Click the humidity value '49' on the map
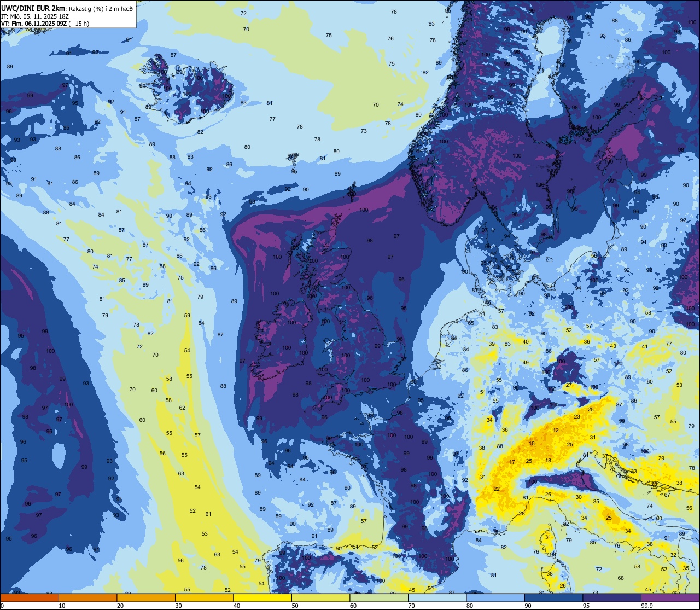 pyautogui.click(x=526, y=363)
